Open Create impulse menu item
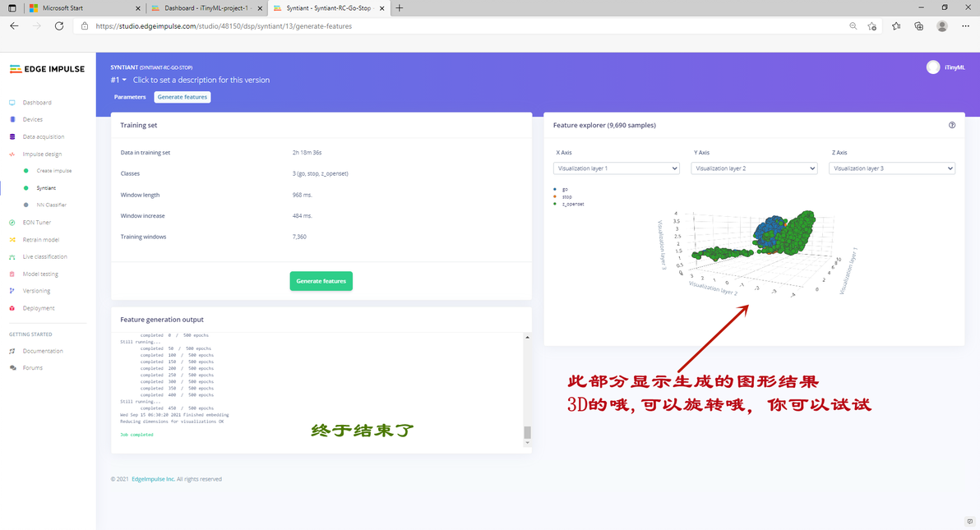 coord(53,171)
